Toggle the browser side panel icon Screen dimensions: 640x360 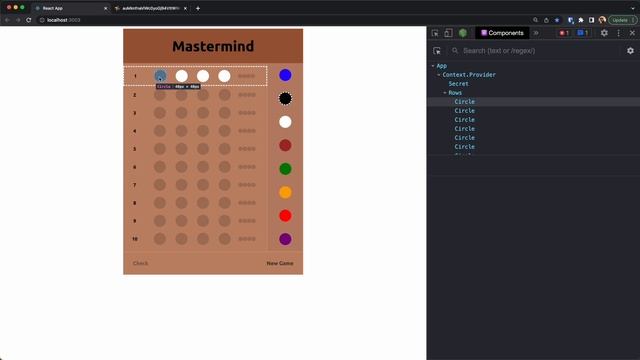pos(591,20)
